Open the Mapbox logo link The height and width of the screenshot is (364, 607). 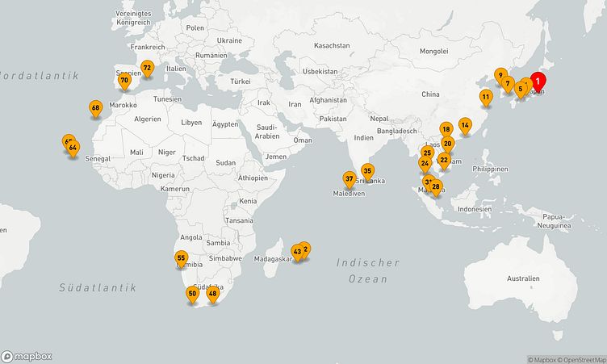[27, 356]
